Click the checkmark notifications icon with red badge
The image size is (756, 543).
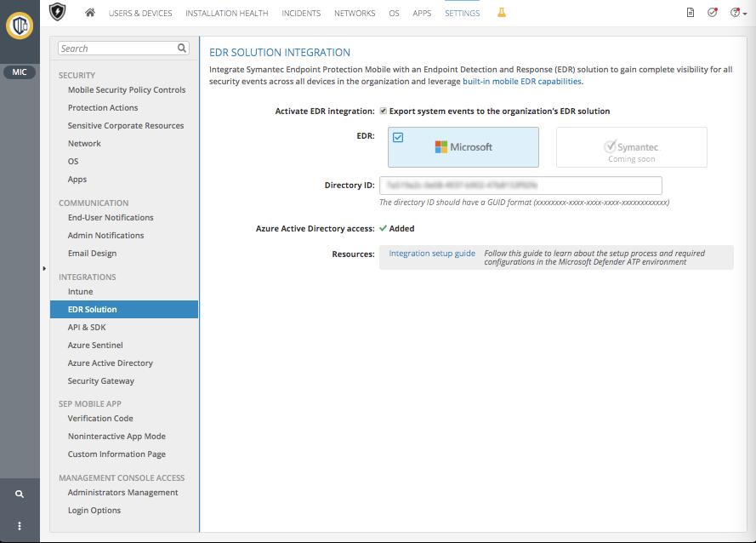713,13
